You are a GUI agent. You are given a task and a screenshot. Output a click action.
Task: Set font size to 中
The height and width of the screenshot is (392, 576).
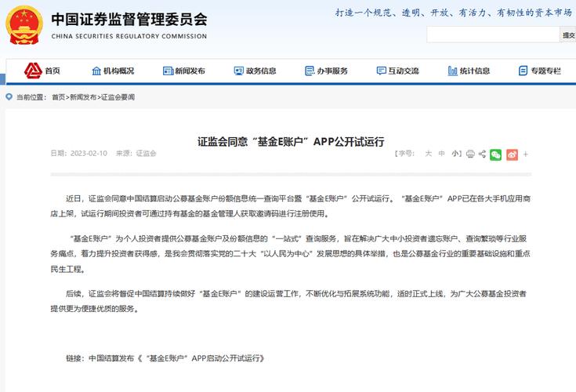pos(441,154)
